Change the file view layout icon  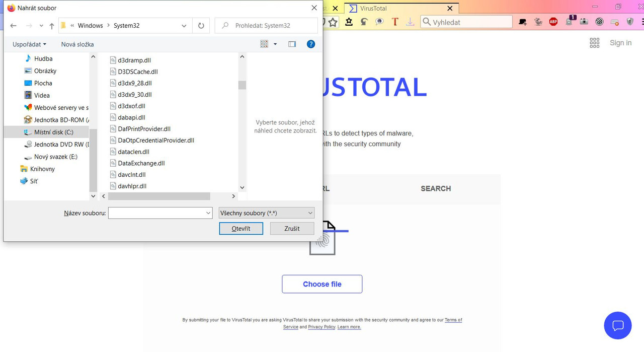pyautogui.click(x=264, y=44)
